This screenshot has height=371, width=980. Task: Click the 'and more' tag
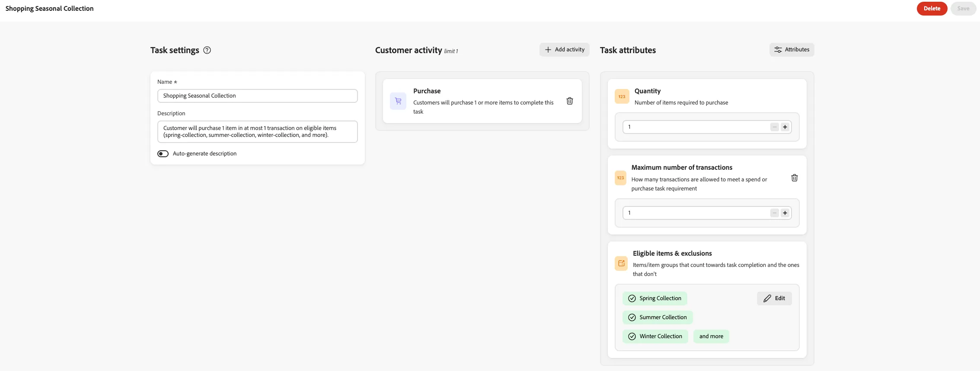(x=711, y=336)
